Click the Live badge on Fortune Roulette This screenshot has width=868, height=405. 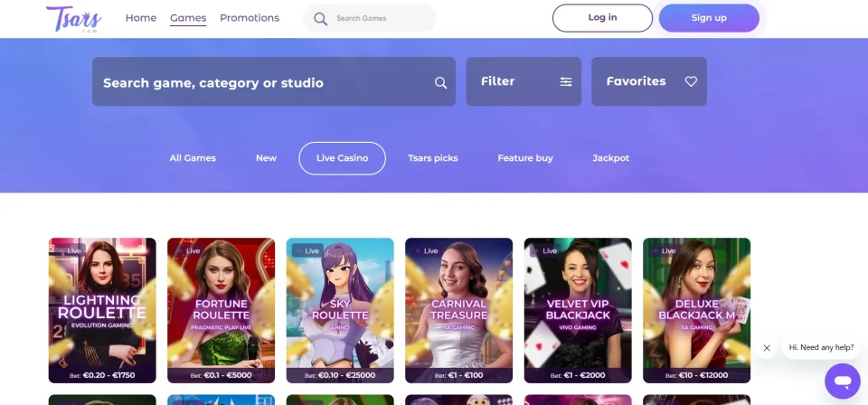[x=188, y=250]
